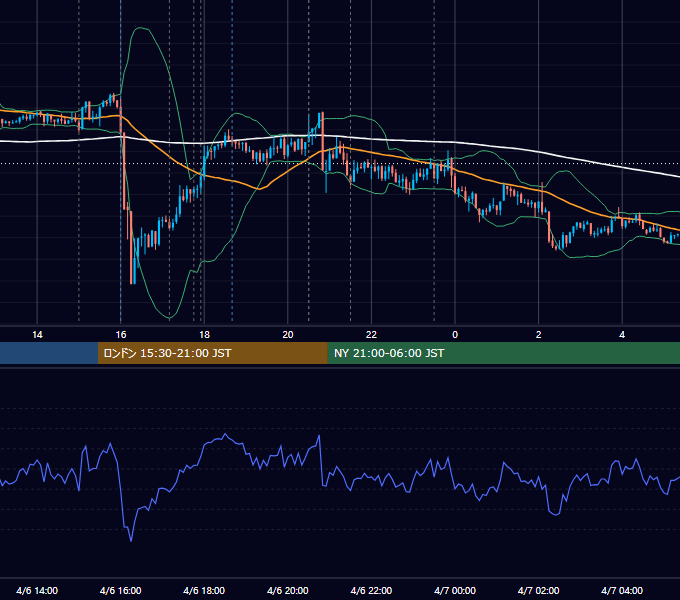Click the 2 hour label on price chart axis
The image size is (680, 600).
pos(539,335)
